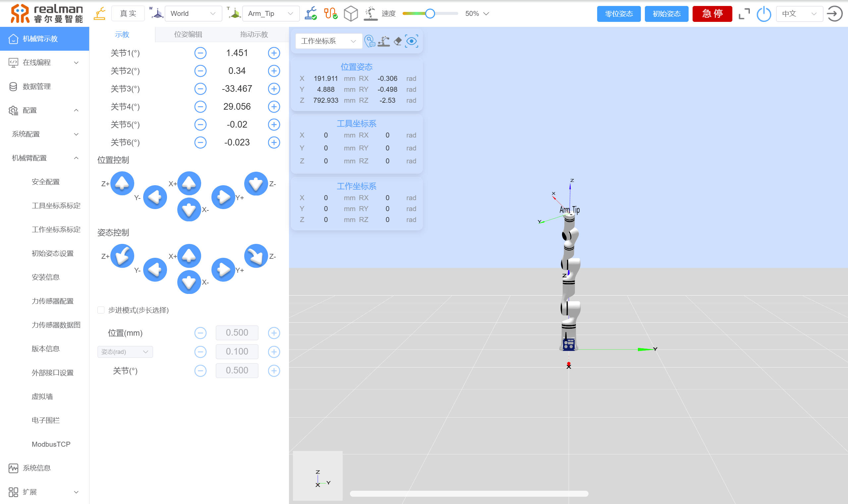Viewport: 848px width, 504px height.
Task: Click the robot speed icon beside 速度
Action: tap(370, 14)
